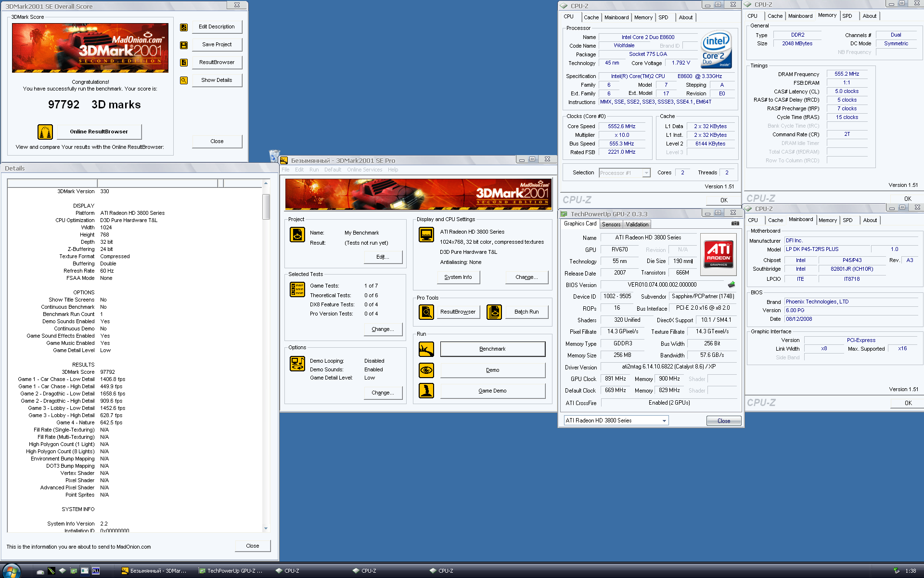This screenshot has width=924, height=578.
Task: Click the Details list scrollbar thumb
Action: 266,207
